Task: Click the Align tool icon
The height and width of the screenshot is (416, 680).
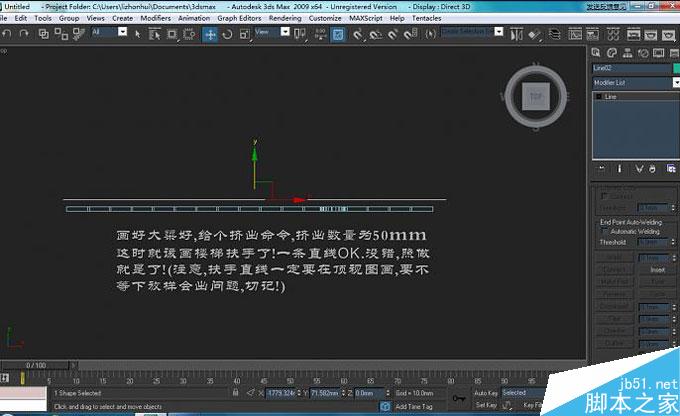Action: point(535,34)
